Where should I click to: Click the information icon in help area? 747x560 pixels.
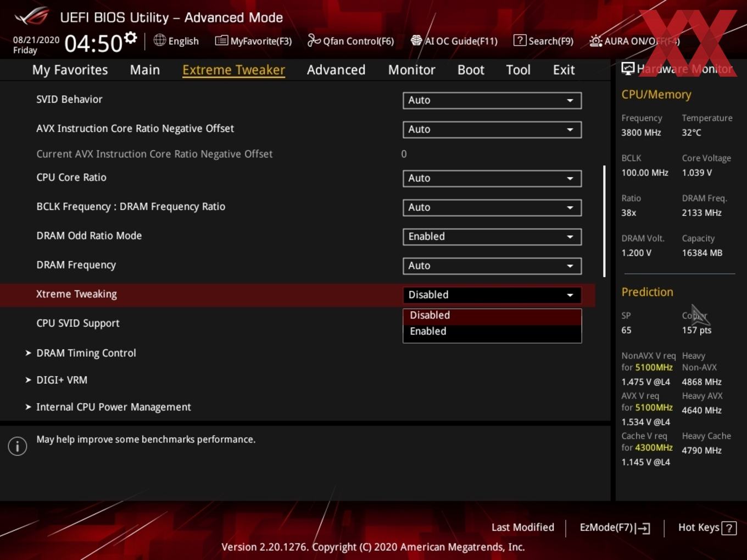pyautogui.click(x=18, y=446)
